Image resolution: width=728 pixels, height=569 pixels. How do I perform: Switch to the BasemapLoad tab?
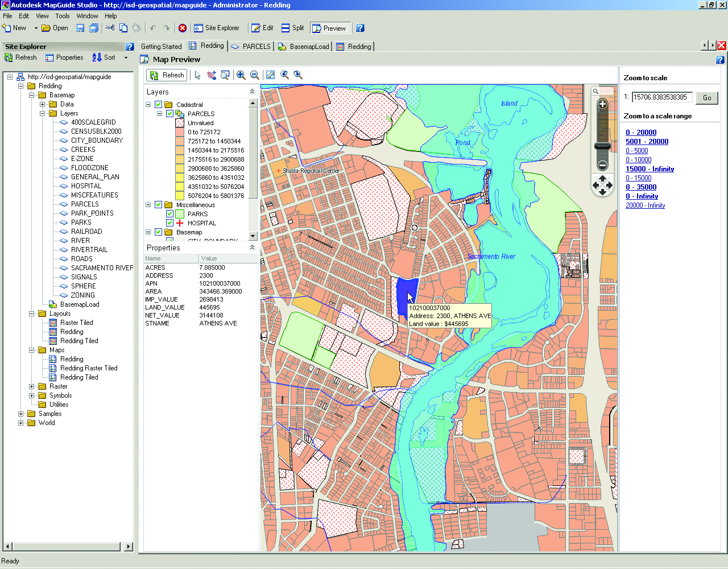coord(304,47)
